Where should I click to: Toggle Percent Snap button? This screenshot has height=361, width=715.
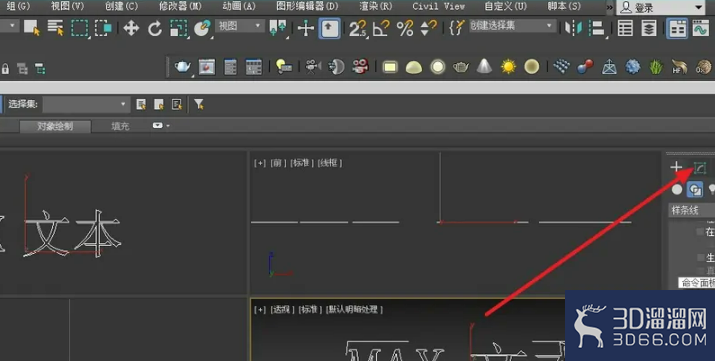pyautogui.click(x=405, y=28)
